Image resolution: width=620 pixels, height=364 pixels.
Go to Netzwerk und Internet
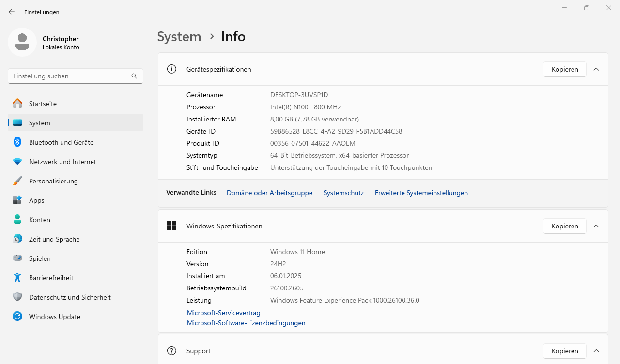[76, 162]
